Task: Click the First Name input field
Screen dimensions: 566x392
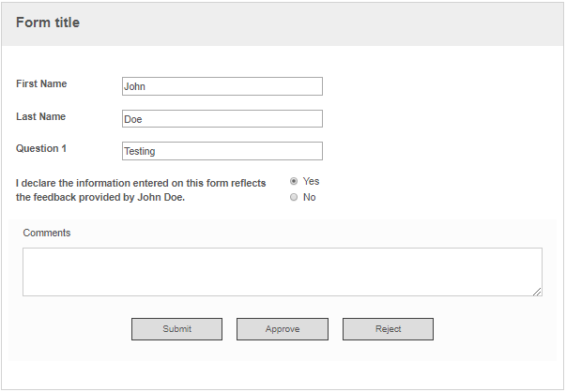Action: (222, 86)
